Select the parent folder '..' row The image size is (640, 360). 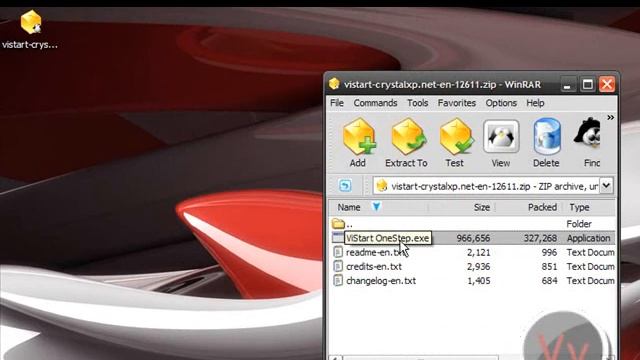pos(473,224)
